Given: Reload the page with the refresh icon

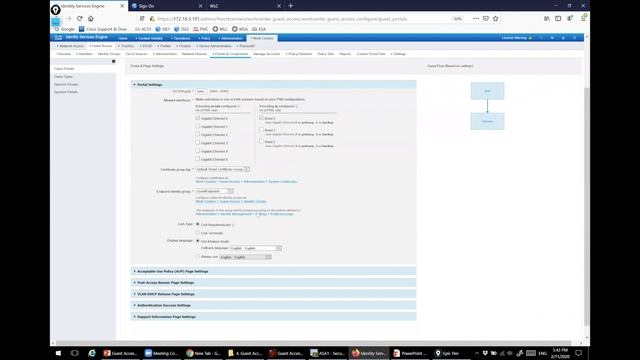Looking at the screenshot, I should 80,19.
